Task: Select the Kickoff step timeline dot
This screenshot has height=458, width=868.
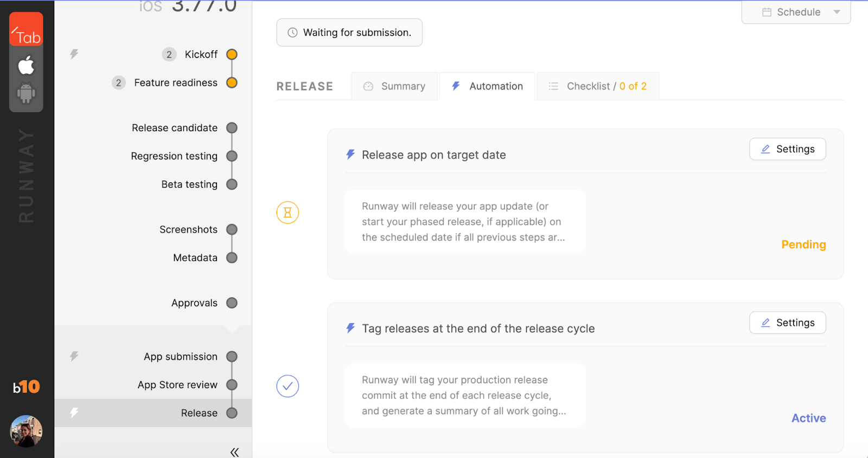Action: (x=232, y=54)
